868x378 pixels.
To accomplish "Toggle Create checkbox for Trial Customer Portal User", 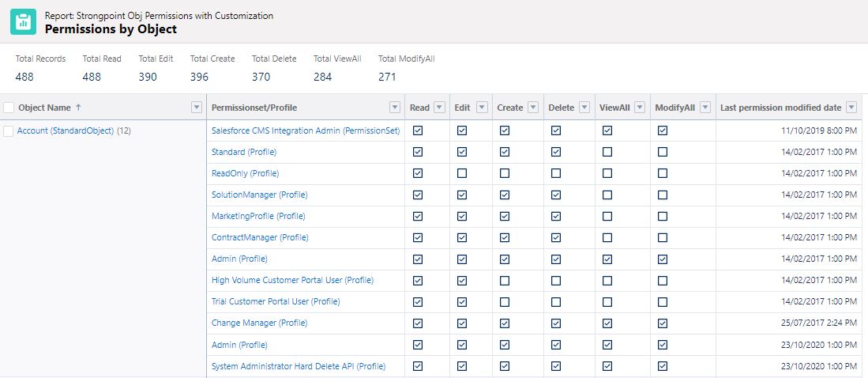I will (x=505, y=301).
